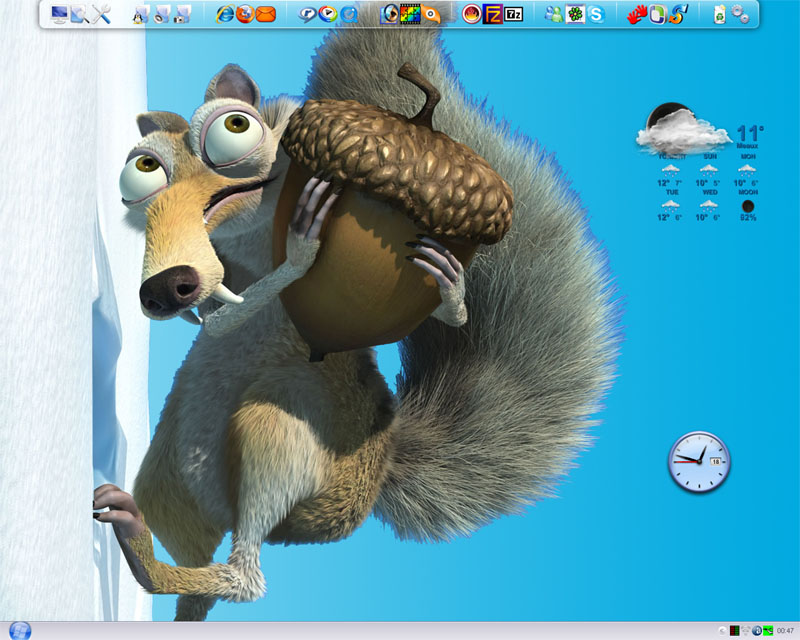The height and width of the screenshot is (640, 800).
Task: Click the TUE forecast in weather gadget
Action: point(671,205)
